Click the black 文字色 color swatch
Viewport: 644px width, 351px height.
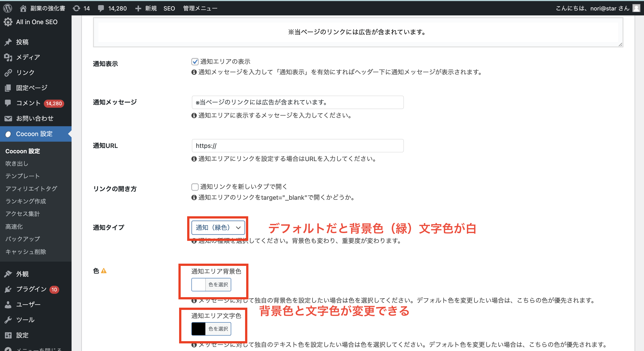(x=199, y=329)
